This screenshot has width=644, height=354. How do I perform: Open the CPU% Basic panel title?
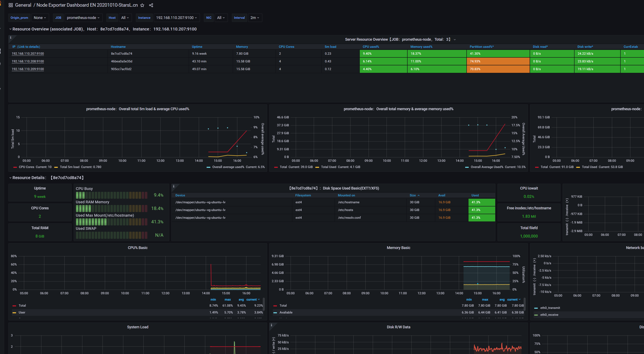pos(138,248)
